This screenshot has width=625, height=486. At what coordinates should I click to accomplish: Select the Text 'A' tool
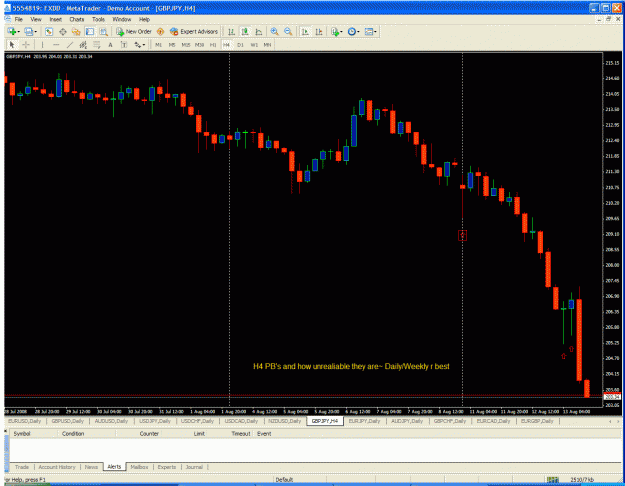pos(110,45)
